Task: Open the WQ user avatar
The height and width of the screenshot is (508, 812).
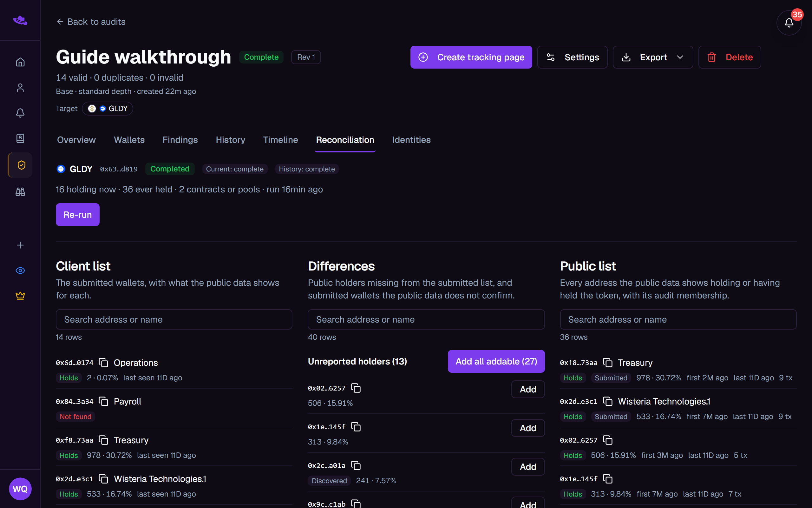Action: pos(20,489)
